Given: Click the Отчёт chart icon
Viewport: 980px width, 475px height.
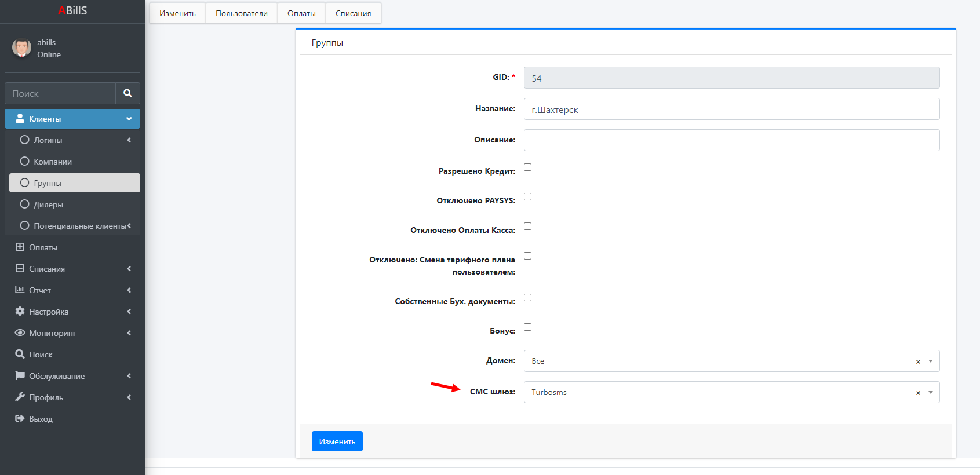Looking at the screenshot, I should coord(20,290).
